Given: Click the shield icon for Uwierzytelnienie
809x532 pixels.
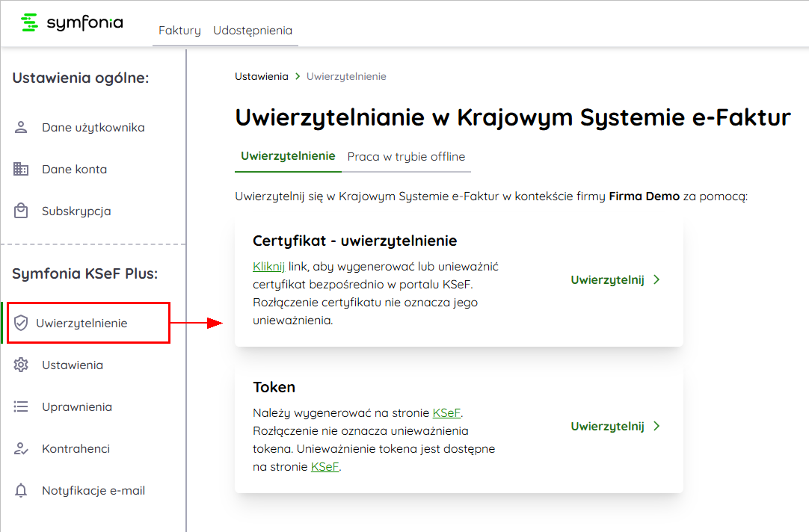Looking at the screenshot, I should (21, 323).
